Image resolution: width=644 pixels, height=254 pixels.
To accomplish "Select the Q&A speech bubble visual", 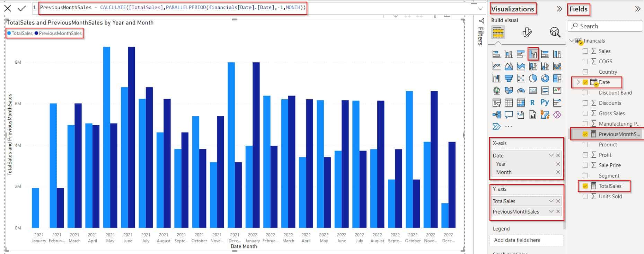I will [x=509, y=115].
